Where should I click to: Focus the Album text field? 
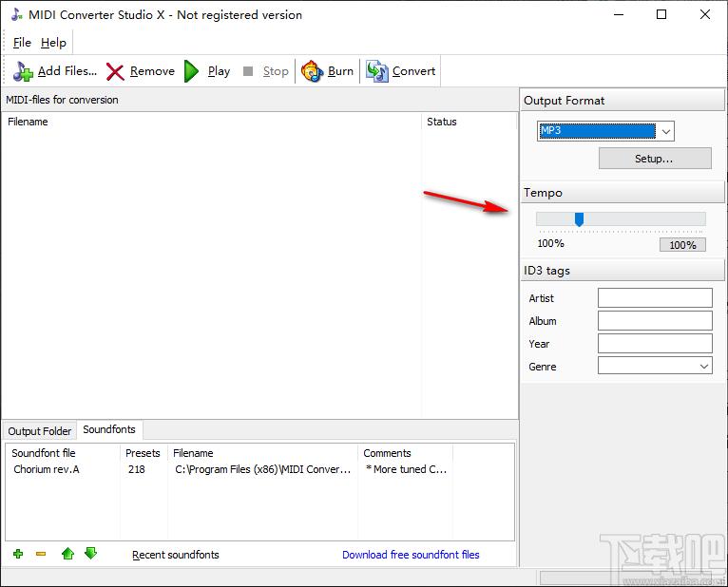point(655,321)
